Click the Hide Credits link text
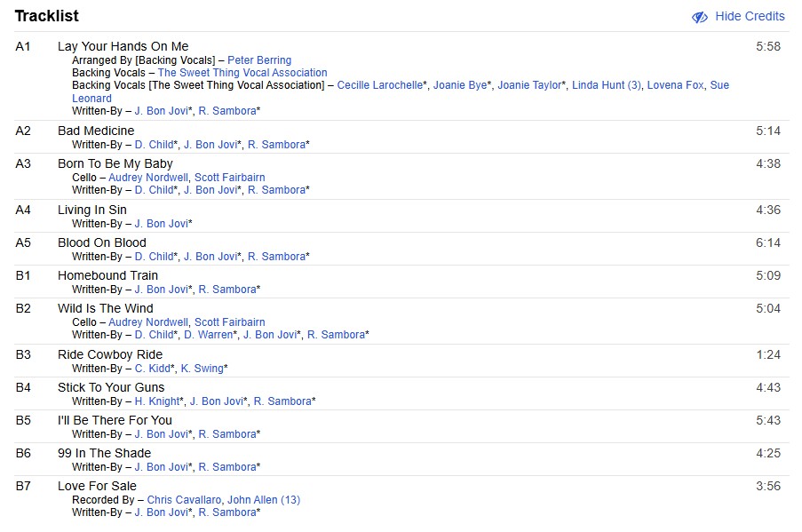Screen dimensions: 802x532 (750, 16)
